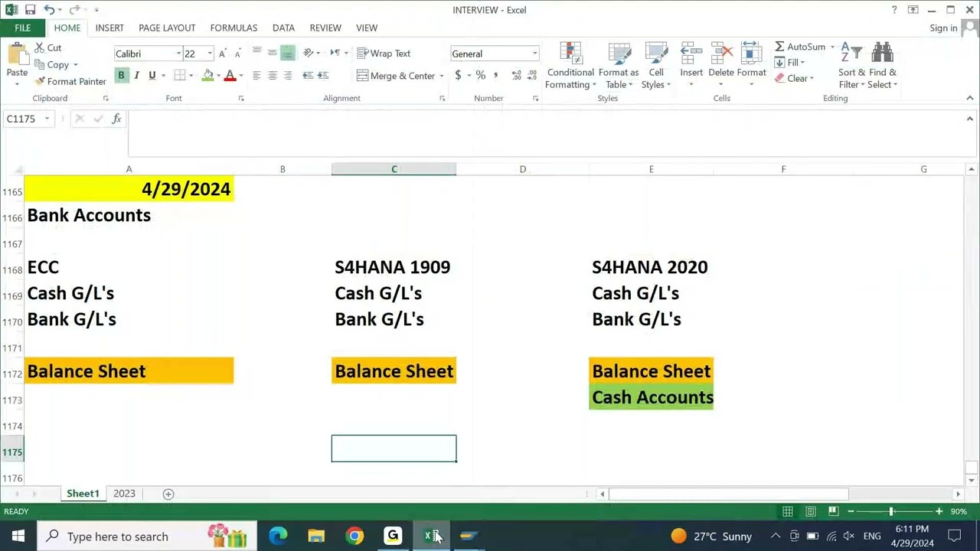Screen dimensions: 980x551
Task: Click Align Right icon
Action: tap(287, 75)
